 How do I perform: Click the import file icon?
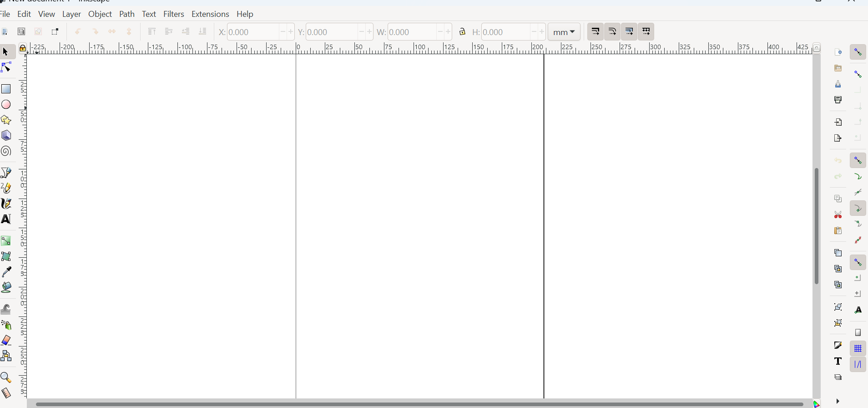[838, 122]
